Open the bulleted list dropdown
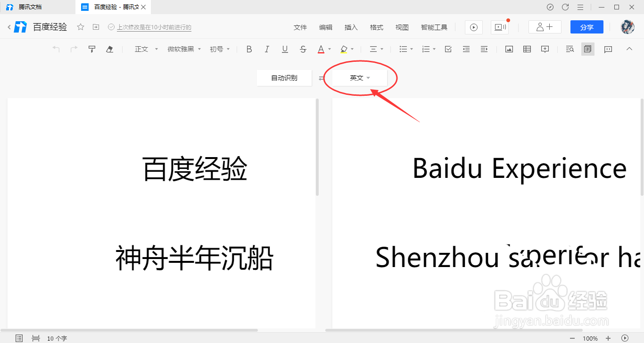Screen dimensions: 644x343 point(406,49)
